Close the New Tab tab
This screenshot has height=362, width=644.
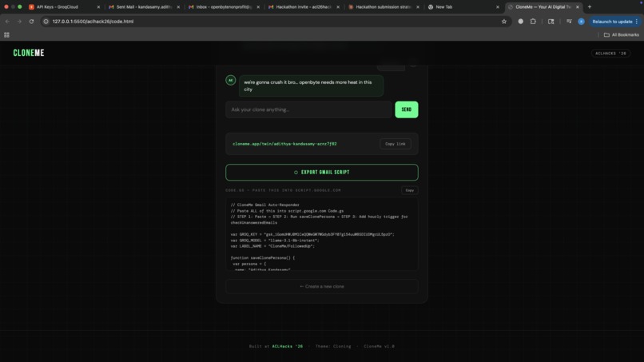[x=497, y=7]
